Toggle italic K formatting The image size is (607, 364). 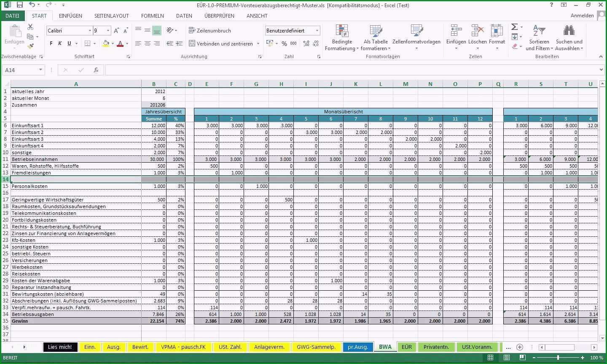click(x=60, y=43)
